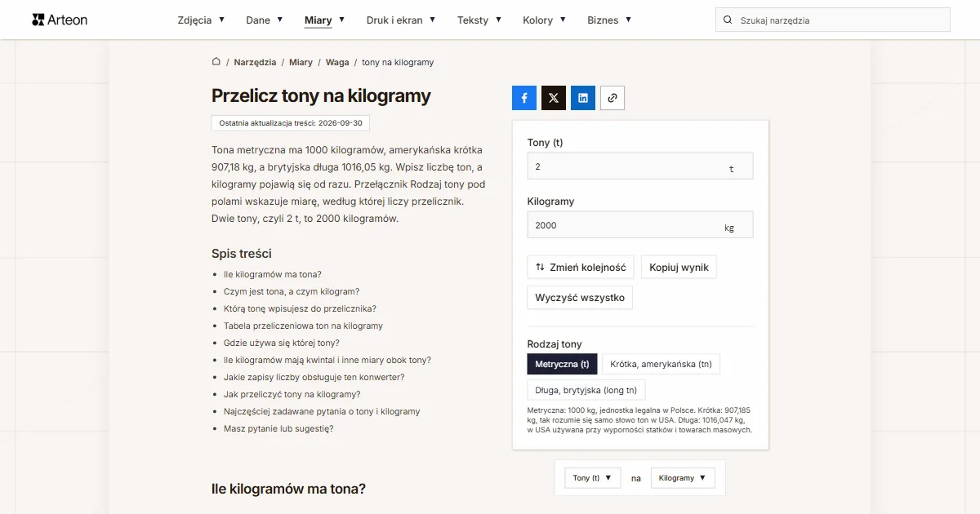This screenshot has width=980, height=514.
Task: Select Metryczna (t) ton type
Action: (563, 364)
